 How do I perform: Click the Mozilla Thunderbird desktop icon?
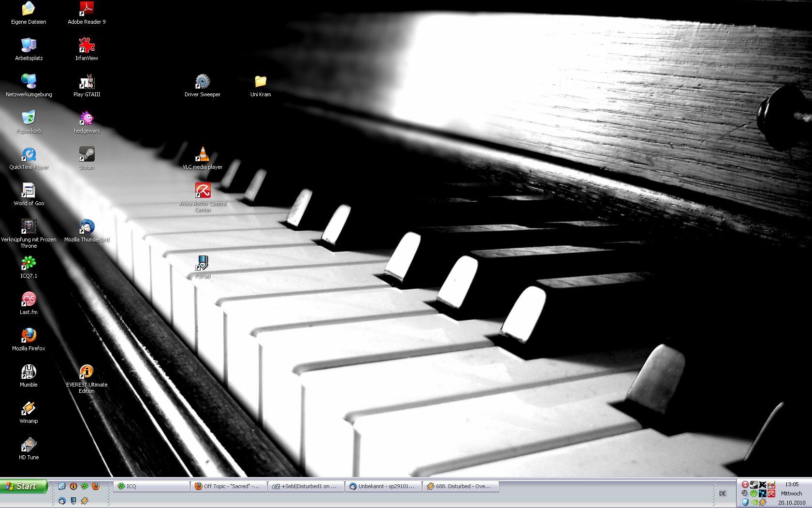[87, 227]
